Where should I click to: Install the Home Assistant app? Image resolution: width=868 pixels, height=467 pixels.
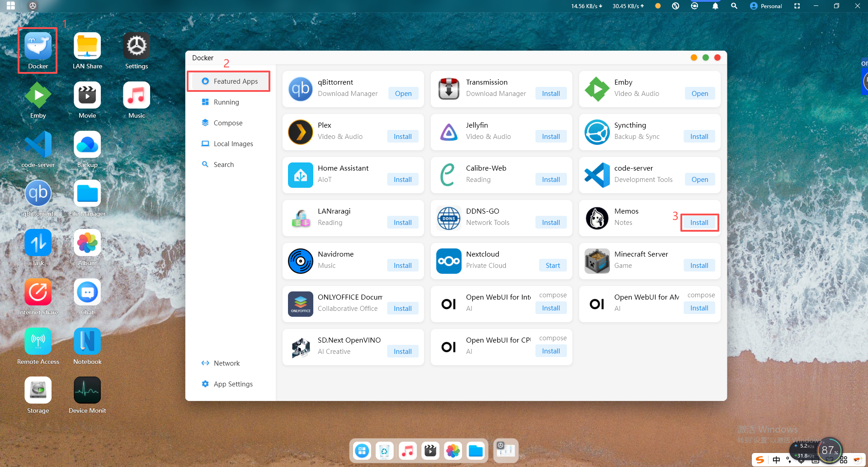pos(403,180)
